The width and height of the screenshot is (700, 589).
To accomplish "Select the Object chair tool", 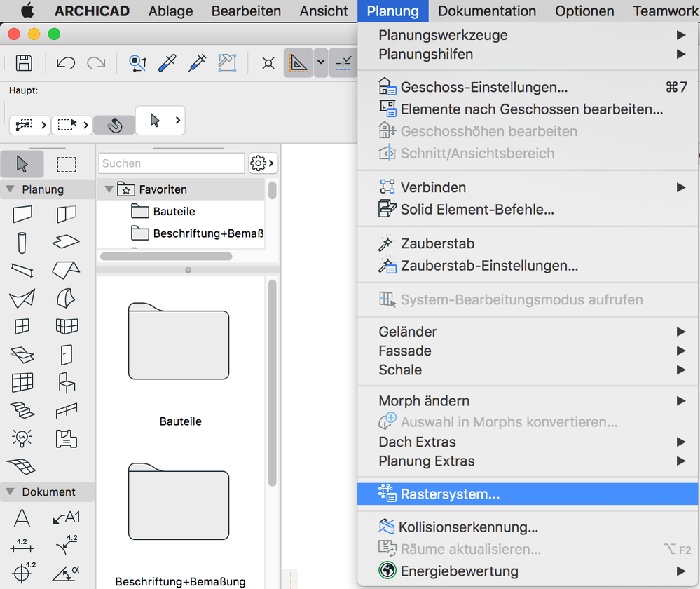I will click(67, 383).
